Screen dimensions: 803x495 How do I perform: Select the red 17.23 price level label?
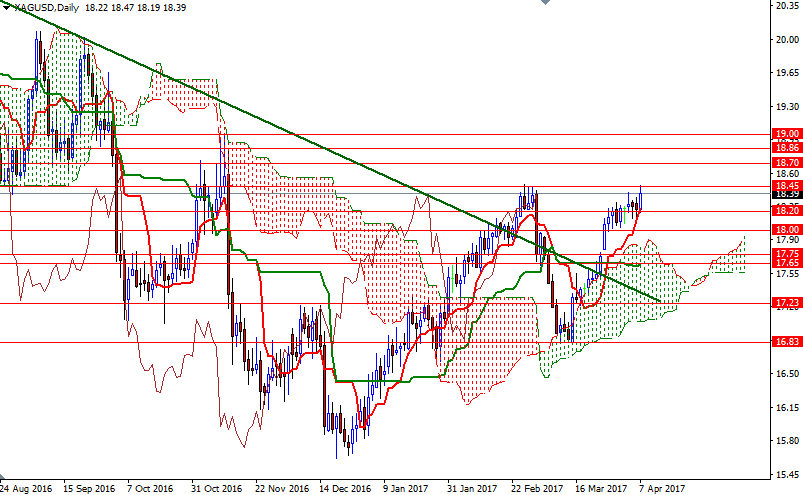[787, 303]
